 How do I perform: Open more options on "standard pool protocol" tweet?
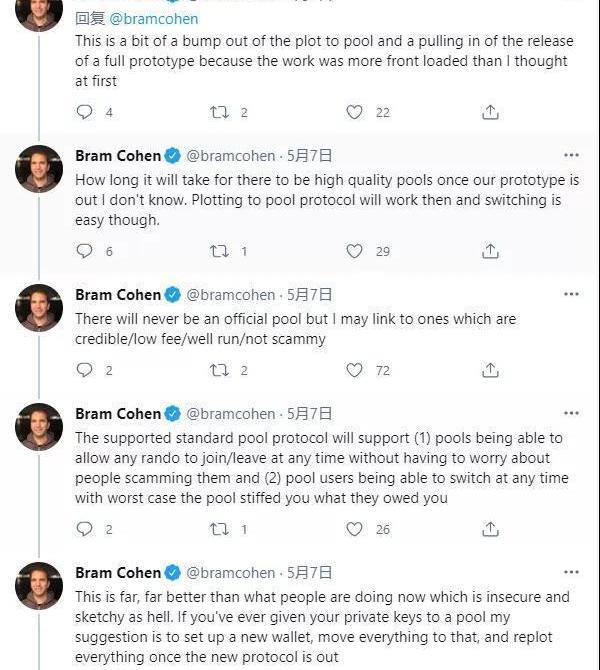[571, 413]
